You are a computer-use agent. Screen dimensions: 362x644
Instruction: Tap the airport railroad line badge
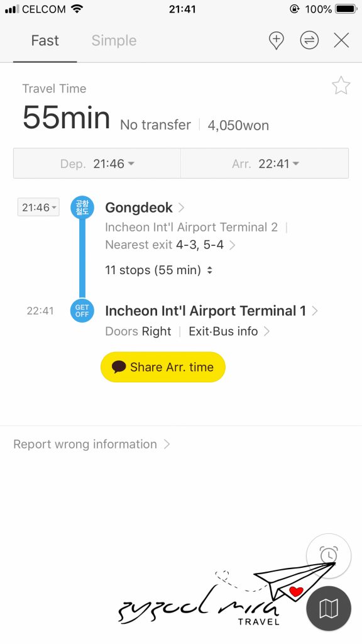[x=82, y=208]
